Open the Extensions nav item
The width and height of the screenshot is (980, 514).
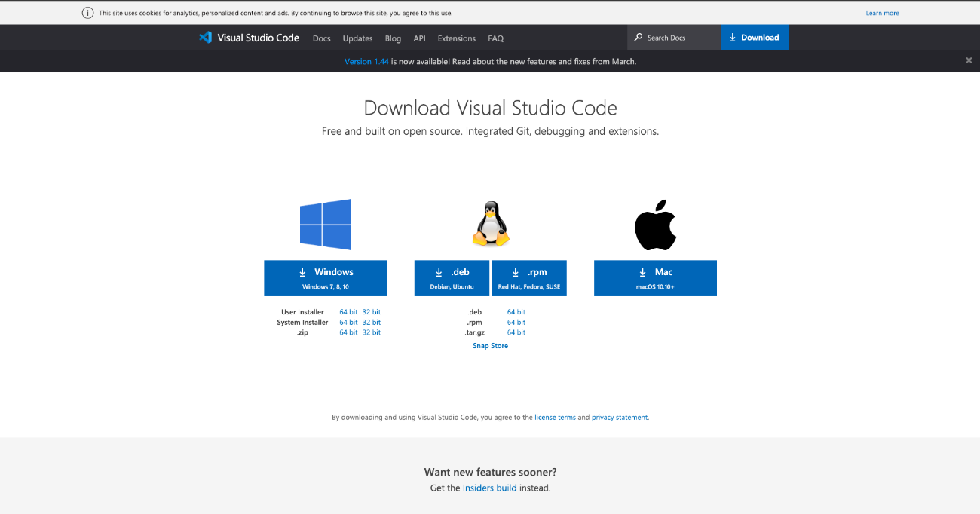[457, 38]
